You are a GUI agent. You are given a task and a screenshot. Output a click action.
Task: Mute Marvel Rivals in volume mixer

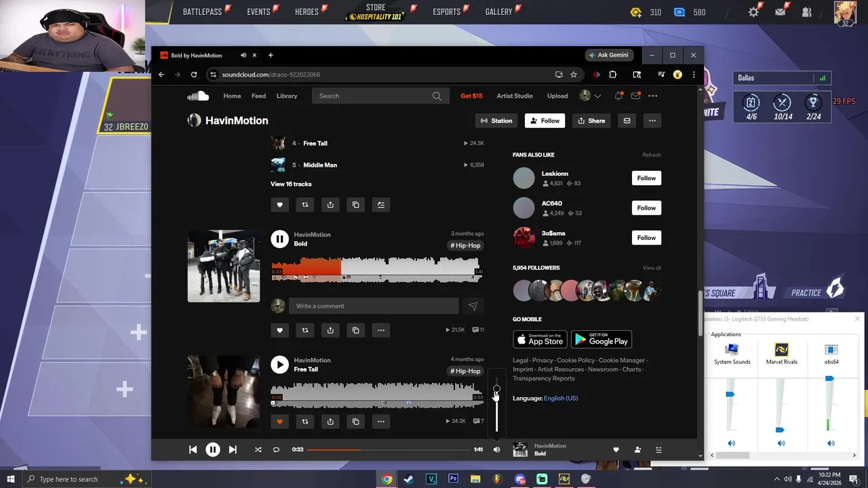pyautogui.click(x=781, y=443)
